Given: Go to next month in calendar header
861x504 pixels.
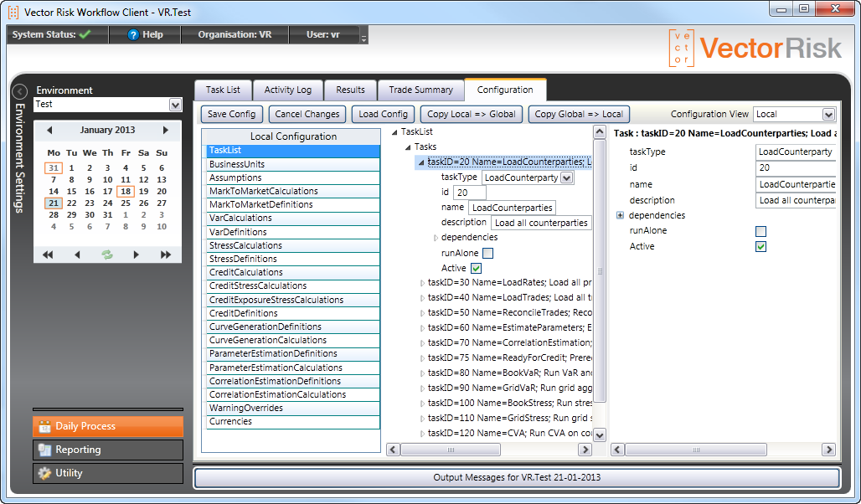Looking at the screenshot, I should [165, 130].
